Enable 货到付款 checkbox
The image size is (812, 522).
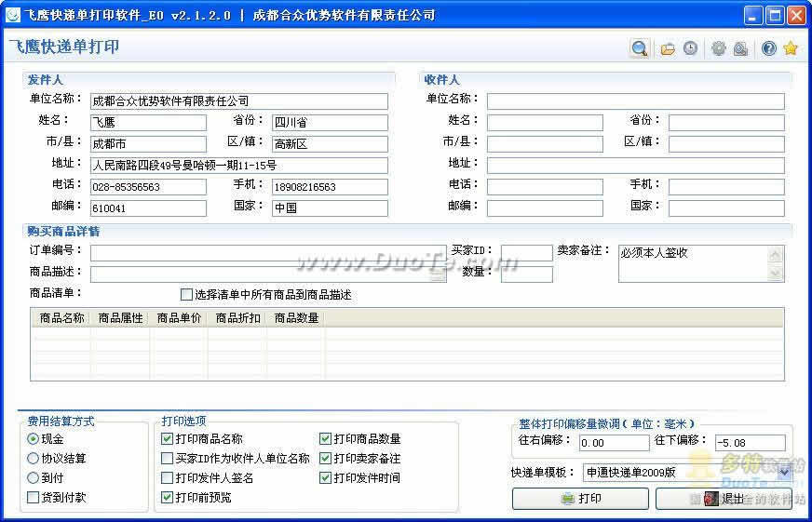coord(33,497)
